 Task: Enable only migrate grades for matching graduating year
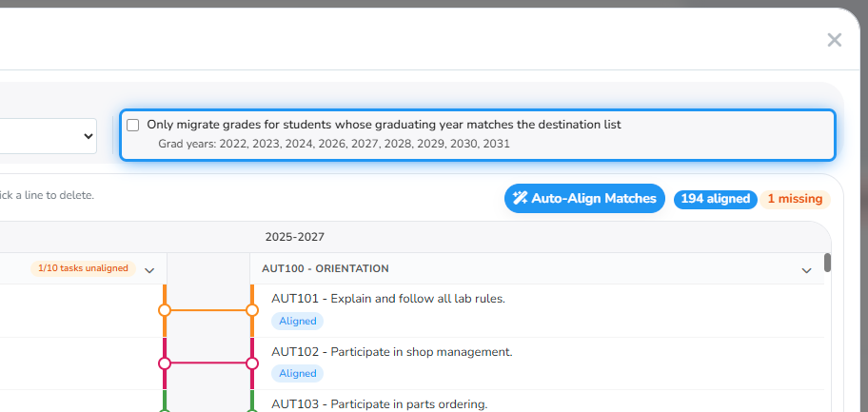pyautogui.click(x=133, y=126)
